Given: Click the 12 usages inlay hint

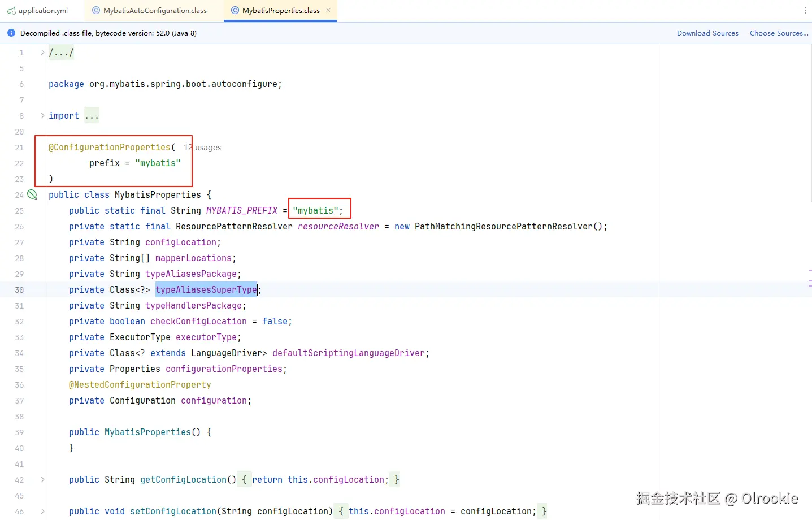Looking at the screenshot, I should click(202, 148).
